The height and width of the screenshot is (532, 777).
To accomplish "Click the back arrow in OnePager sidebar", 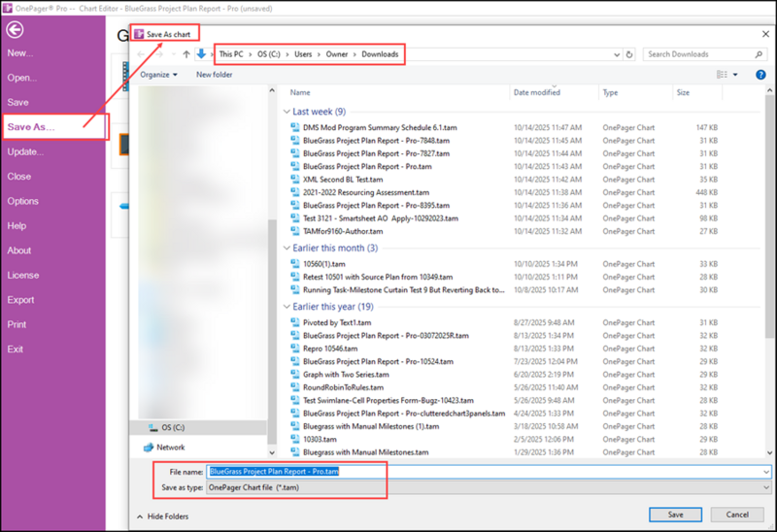I will tap(15, 30).
